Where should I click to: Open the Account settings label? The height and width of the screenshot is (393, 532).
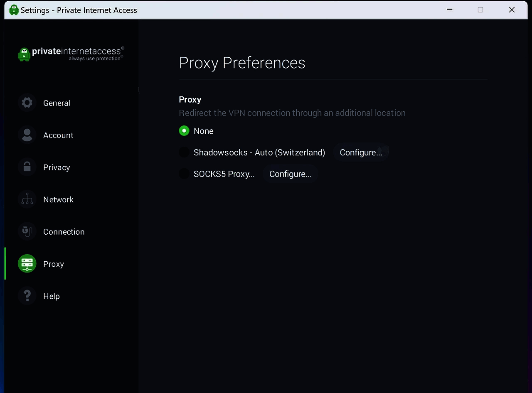tap(58, 135)
